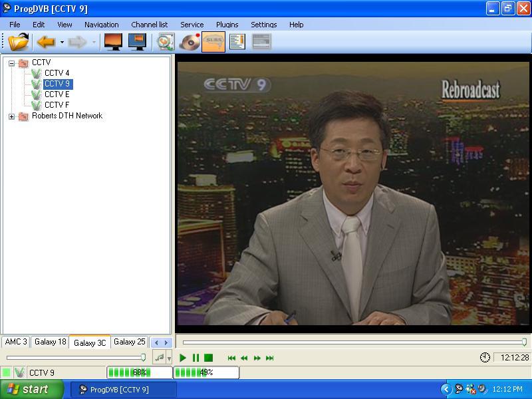Click the 68% signal level bar
Image resolution: width=532 pixels, height=399 pixels.
pyautogui.click(x=140, y=372)
